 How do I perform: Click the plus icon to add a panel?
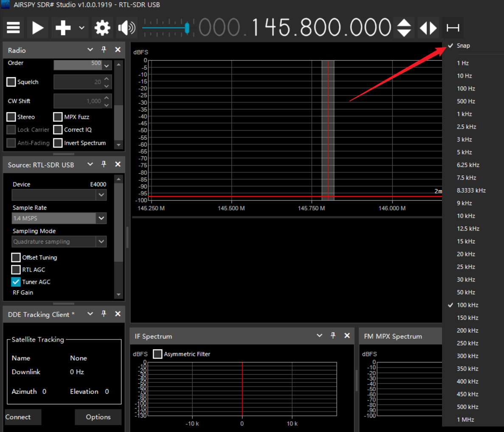tap(63, 28)
